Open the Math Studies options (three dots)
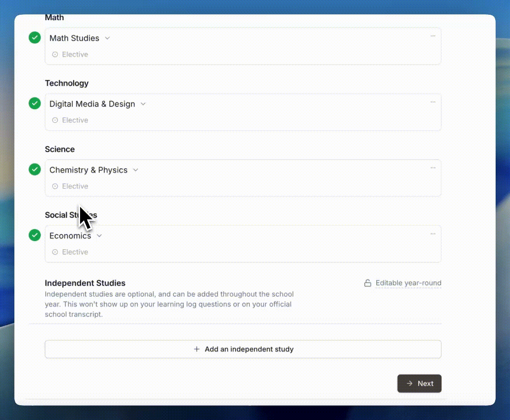Viewport: 510px width, 420px height. pyautogui.click(x=433, y=36)
